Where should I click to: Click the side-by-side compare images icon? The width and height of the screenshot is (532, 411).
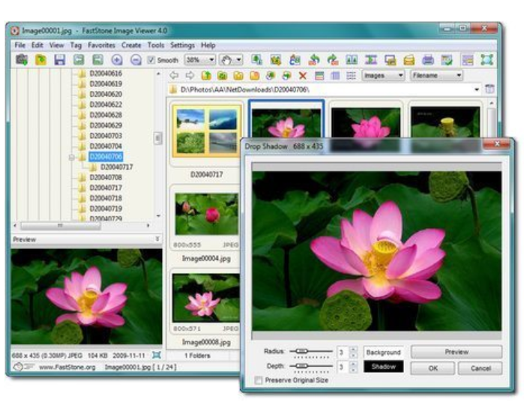click(x=351, y=60)
